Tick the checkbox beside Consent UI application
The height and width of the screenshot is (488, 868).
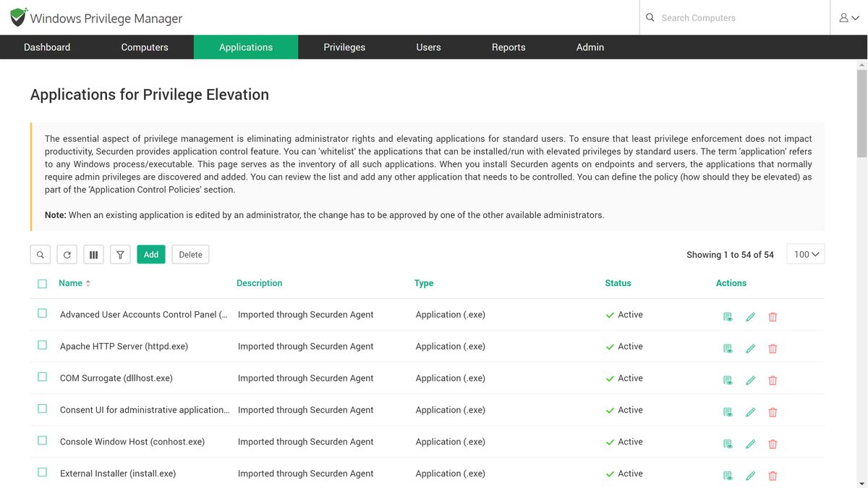coord(42,408)
